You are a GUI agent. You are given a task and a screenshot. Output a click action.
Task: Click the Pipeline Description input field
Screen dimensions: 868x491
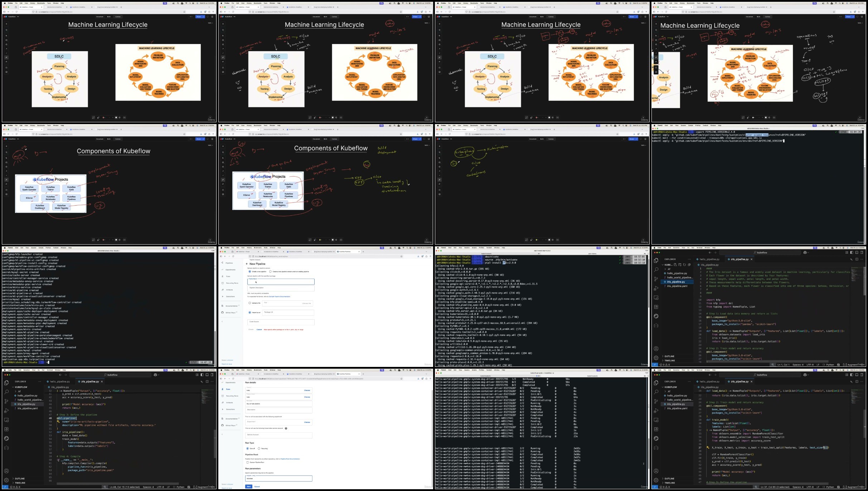click(x=281, y=288)
